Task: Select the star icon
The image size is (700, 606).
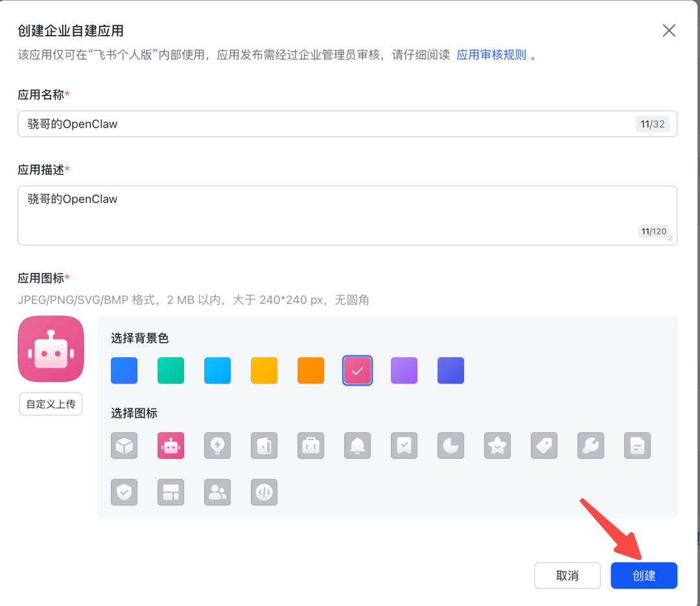Action: 497,445
